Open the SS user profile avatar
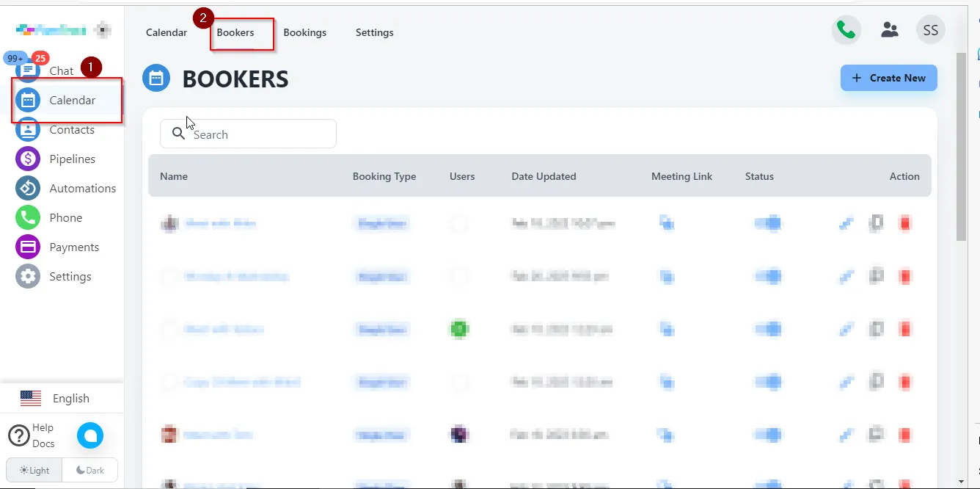The height and width of the screenshot is (489, 980). [x=931, y=30]
